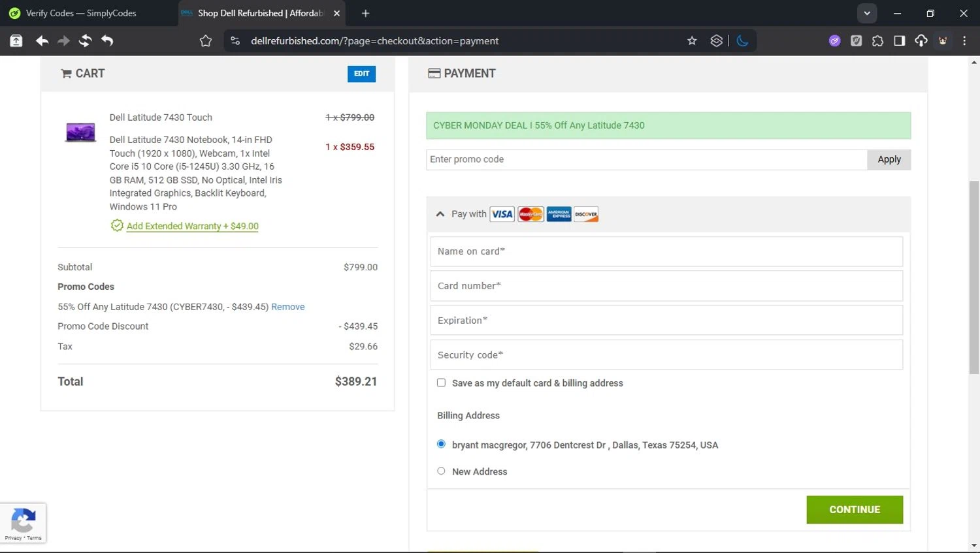
Task: Open the tab search dropdown arrow
Action: coord(867,13)
